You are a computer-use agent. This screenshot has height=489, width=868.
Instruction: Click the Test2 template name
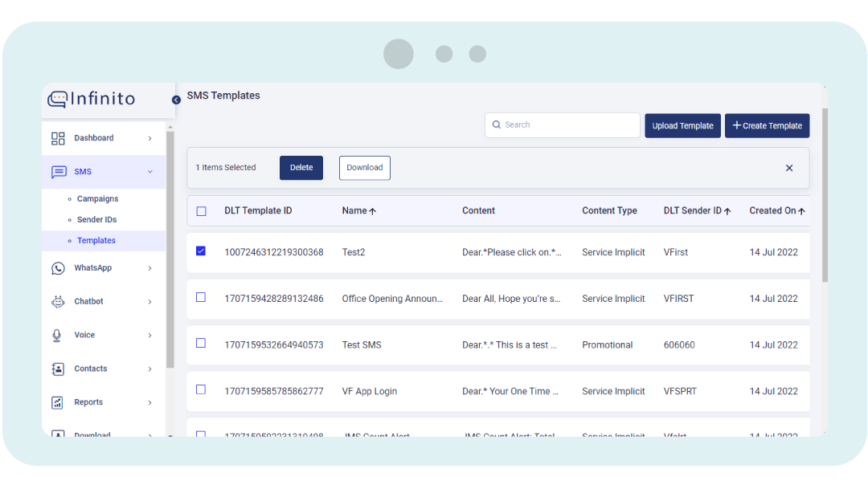pos(354,252)
